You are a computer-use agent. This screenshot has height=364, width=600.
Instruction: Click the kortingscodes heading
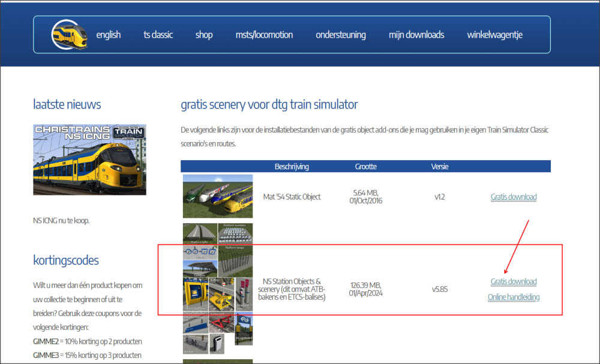[x=66, y=260]
